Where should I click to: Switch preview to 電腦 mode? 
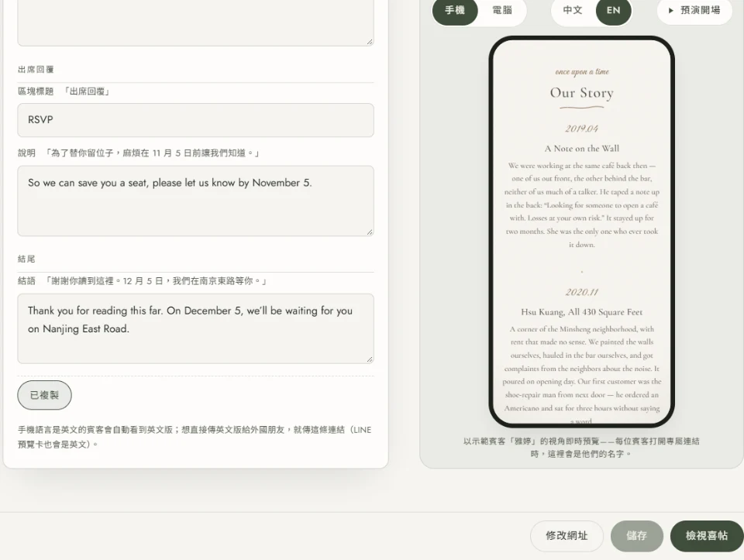tap(502, 10)
